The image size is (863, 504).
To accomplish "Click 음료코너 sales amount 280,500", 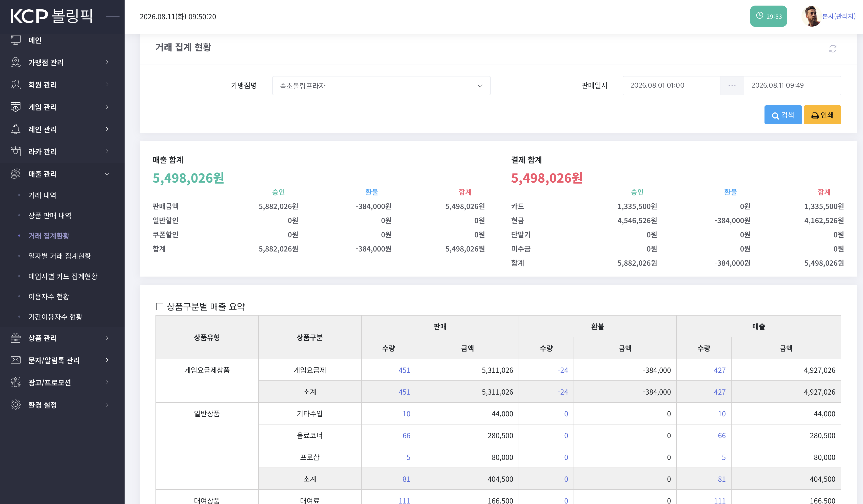I will [500, 435].
